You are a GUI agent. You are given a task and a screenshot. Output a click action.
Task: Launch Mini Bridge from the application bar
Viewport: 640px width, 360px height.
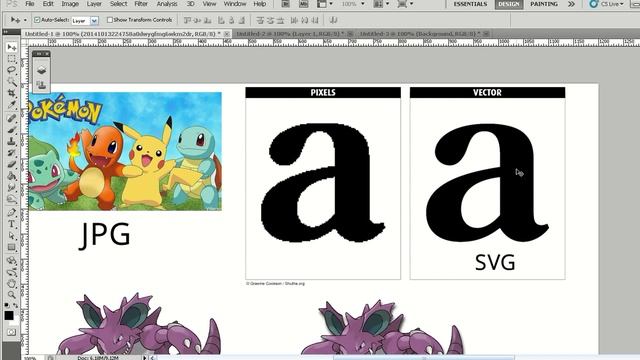(303, 4)
